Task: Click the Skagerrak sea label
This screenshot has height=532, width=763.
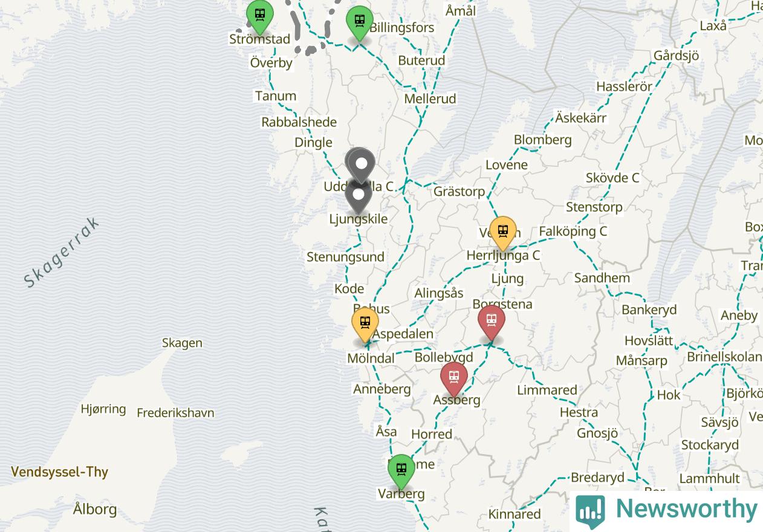Action: click(61, 251)
